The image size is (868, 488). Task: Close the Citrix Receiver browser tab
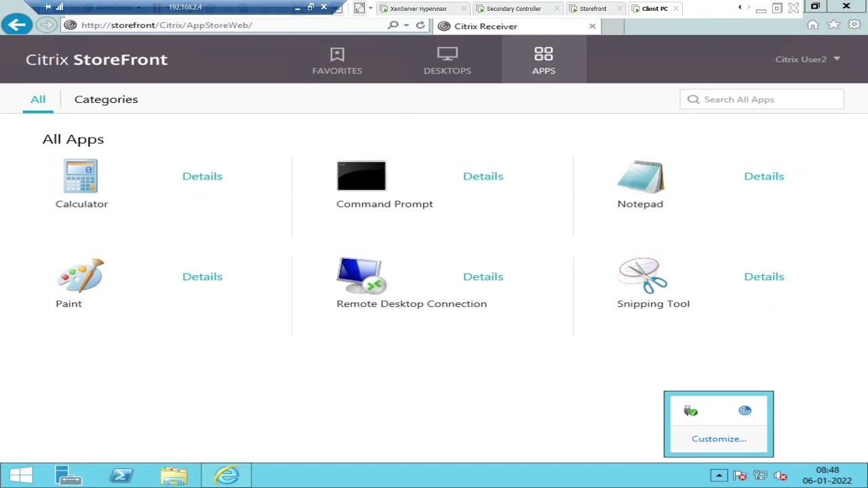coord(592,26)
